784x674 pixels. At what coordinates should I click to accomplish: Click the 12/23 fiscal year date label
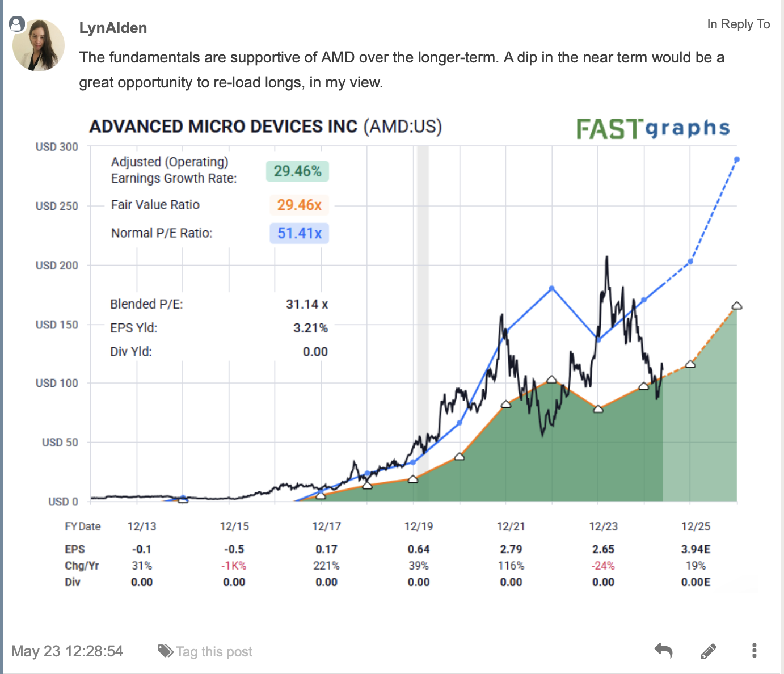point(603,526)
